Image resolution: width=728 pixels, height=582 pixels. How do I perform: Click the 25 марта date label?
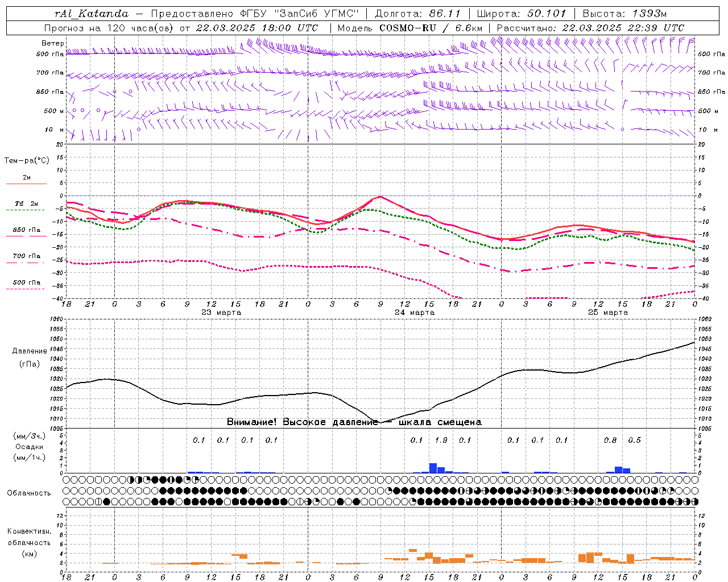(608, 313)
